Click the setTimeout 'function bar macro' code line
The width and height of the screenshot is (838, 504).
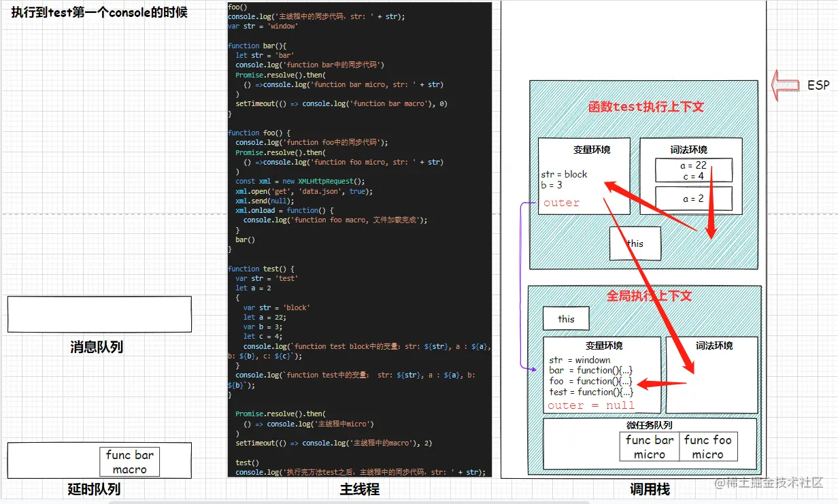click(x=341, y=104)
